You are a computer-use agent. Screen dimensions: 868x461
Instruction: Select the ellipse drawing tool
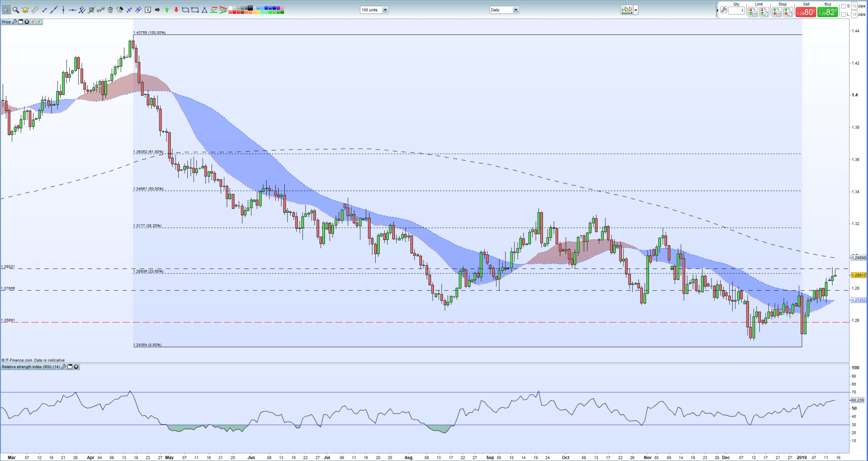(x=185, y=10)
